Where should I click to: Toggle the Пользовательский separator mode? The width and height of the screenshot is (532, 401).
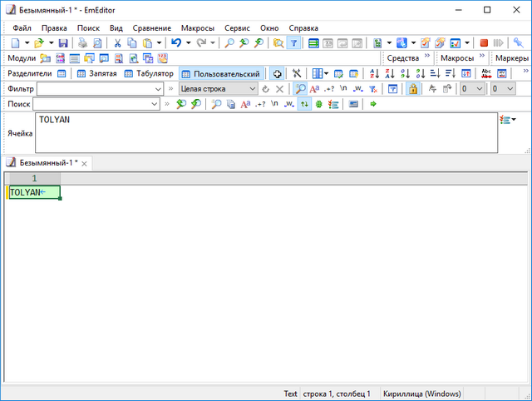coord(220,74)
